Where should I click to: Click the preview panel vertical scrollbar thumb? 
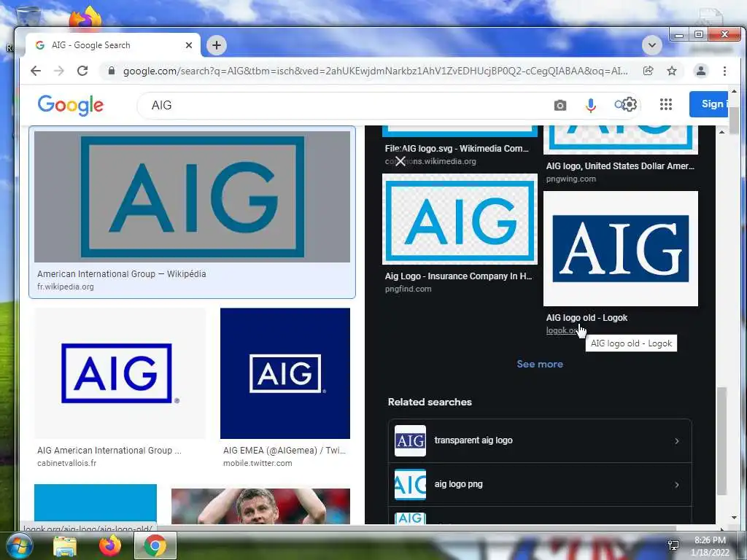click(x=721, y=441)
